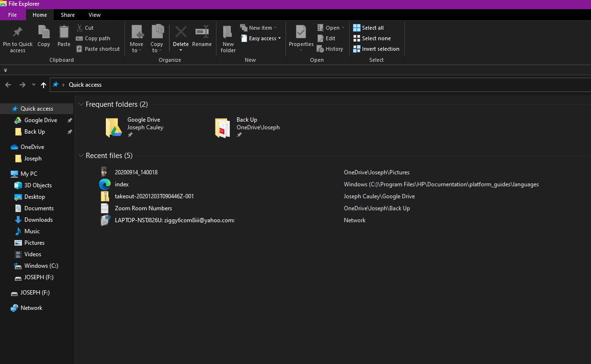Open the New item dropdown

259,28
